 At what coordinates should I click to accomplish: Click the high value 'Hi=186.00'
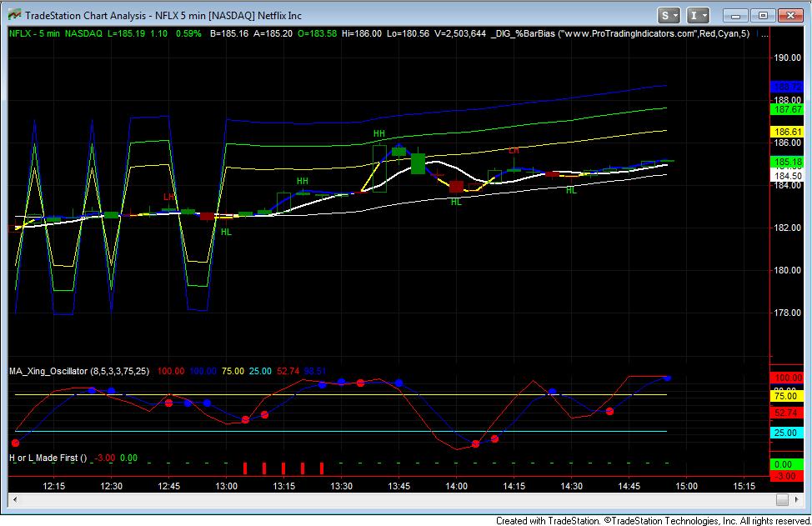pyautogui.click(x=362, y=33)
